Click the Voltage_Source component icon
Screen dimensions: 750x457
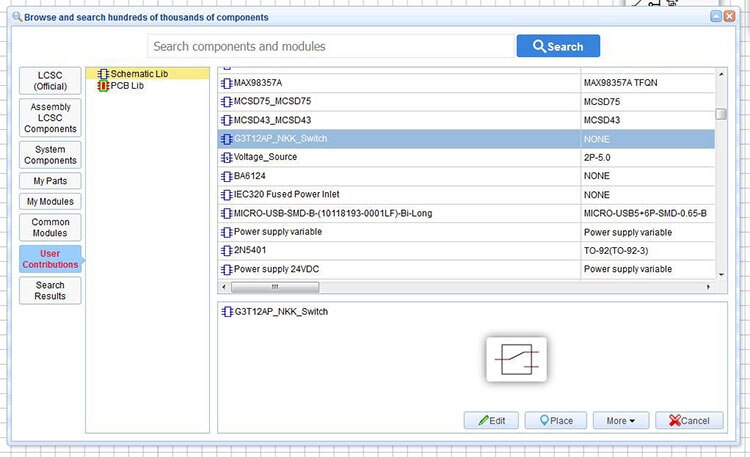coord(226,158)
